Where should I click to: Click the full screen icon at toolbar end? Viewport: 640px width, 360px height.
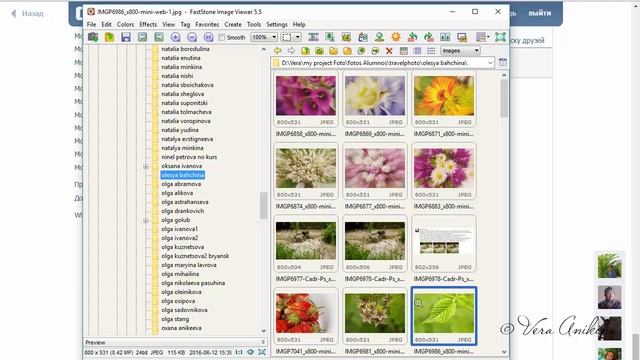(500, 37)
